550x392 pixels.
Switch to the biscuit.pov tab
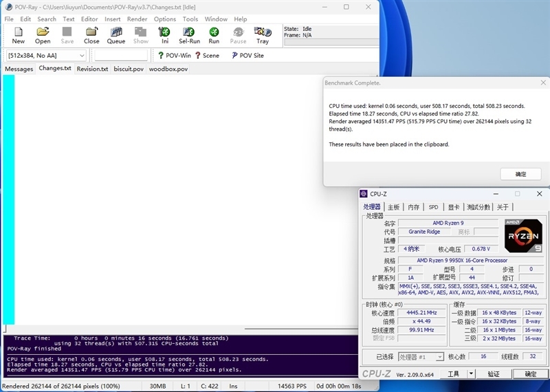pyautogui.click(x=129, y=69)
